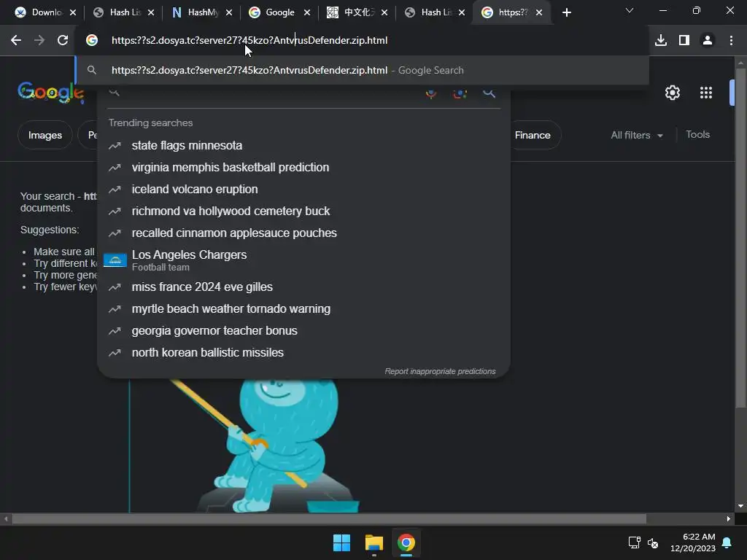Click the browser forward arrow

click(39, 41)
